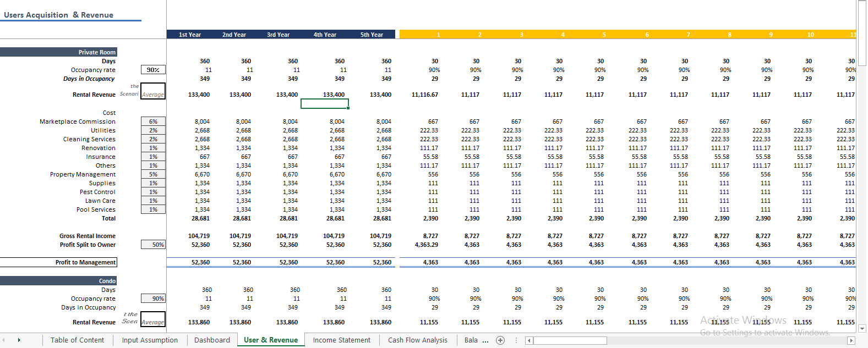The height and width of the screenshot is (348, 868).
Task: Click the 3rd Year column header
Action: point(279,35)
